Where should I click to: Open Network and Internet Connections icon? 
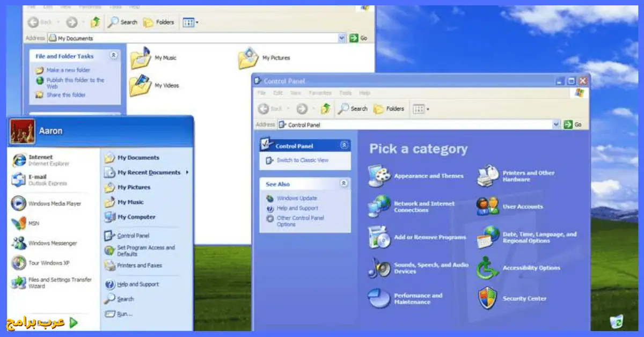click(379, 207)
